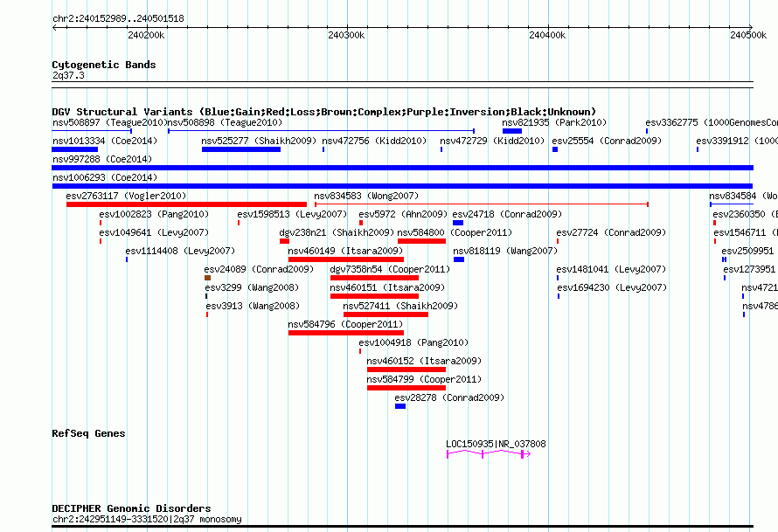Click the 240300k ruler position

tap(346, 35)
